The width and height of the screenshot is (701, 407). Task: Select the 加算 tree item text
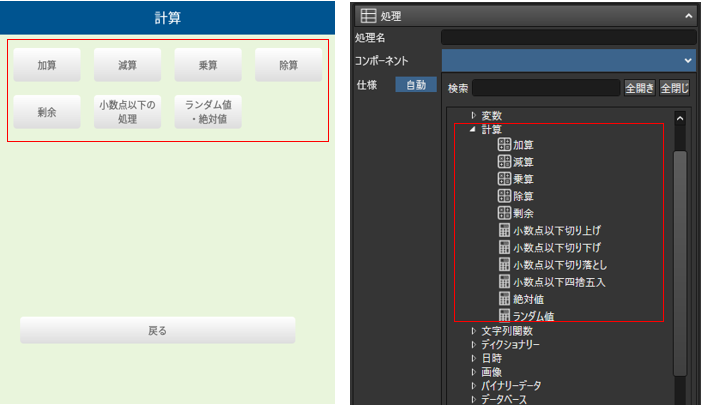(x=523, y=145)
